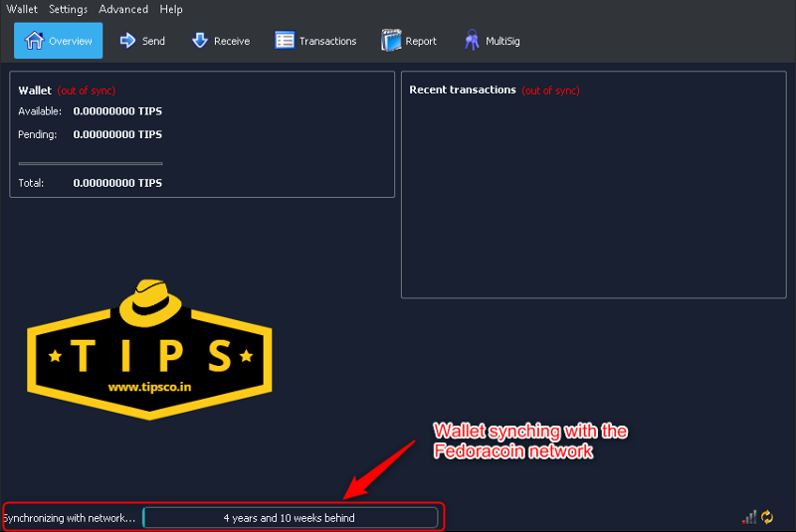This screenshot has width=796, height=532.
Task: Click the Synchronizing with network status text
Action: pyautogui.click(x=69, y=518)
